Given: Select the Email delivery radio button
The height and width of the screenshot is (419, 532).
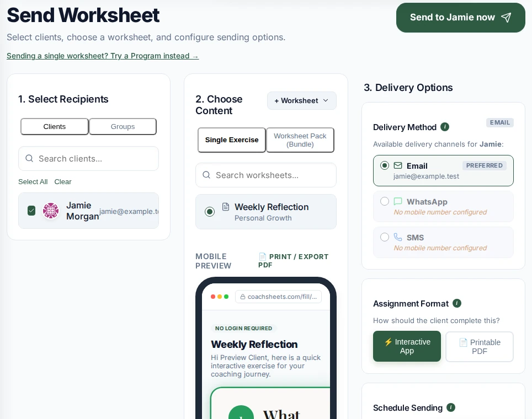Looking at the screenshot, I should (385, 165).
